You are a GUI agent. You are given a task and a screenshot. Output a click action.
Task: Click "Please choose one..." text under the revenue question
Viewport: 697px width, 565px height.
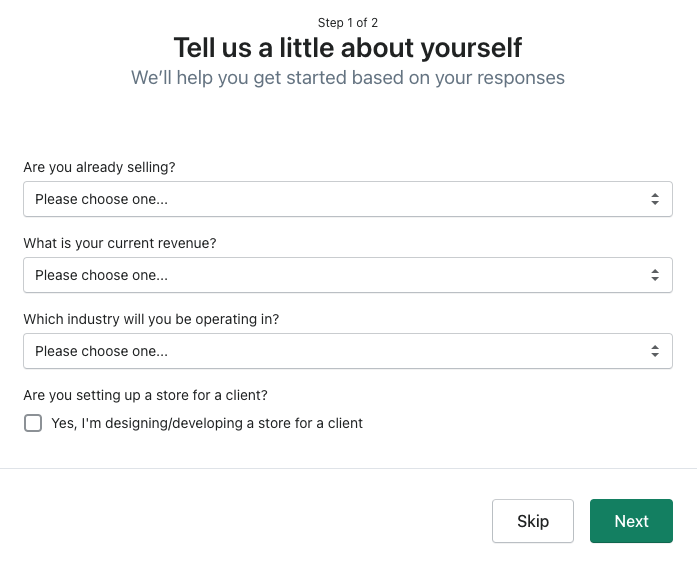click(x=101, y=275)
